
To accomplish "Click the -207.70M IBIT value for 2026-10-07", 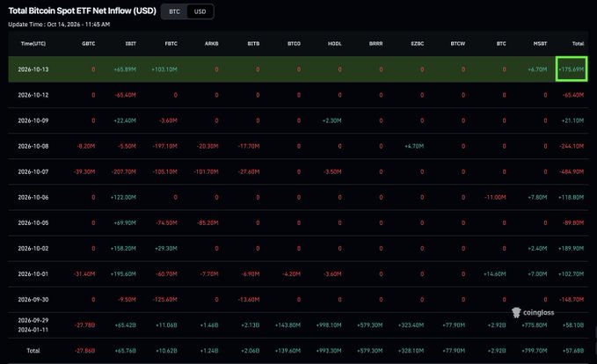I will pos(124,171).
